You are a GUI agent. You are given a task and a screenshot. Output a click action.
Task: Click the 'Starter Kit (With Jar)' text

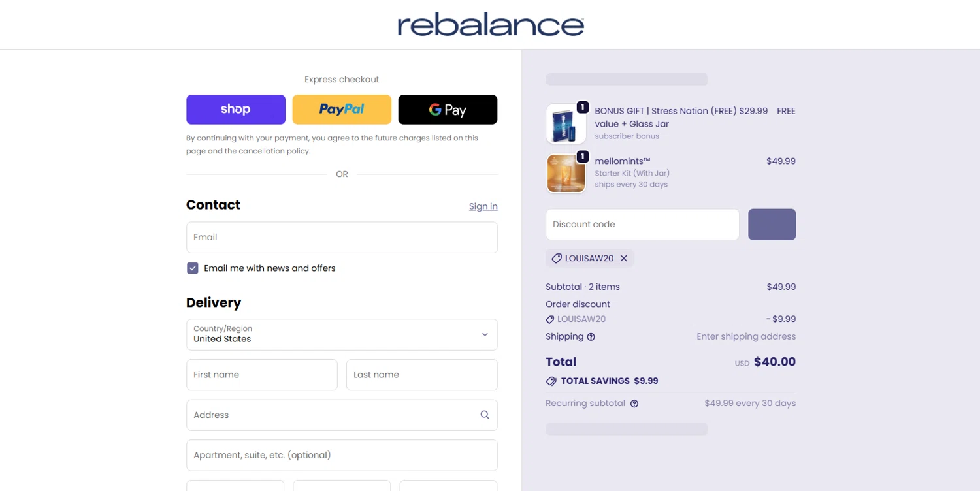click(x=632, y=174)
